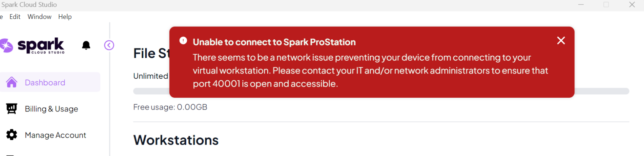Click the home icon beside Dashboard

click(12, 82)
